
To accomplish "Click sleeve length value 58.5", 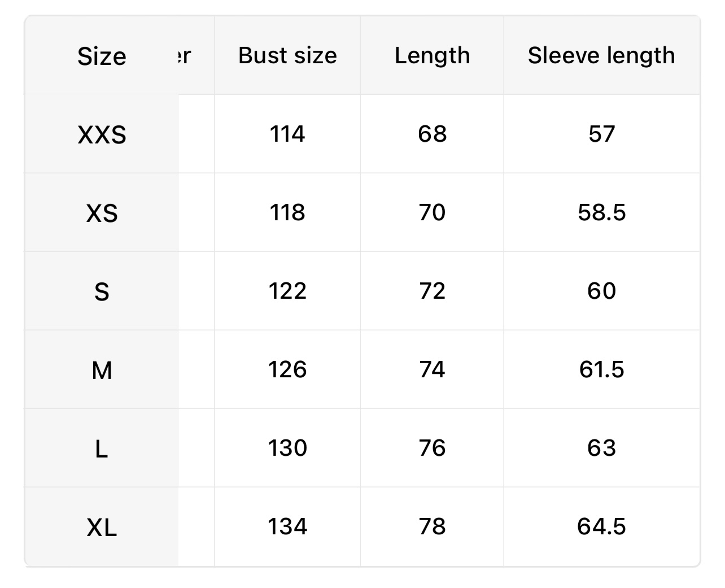I will pyautogui.click(x=601, y=212).
